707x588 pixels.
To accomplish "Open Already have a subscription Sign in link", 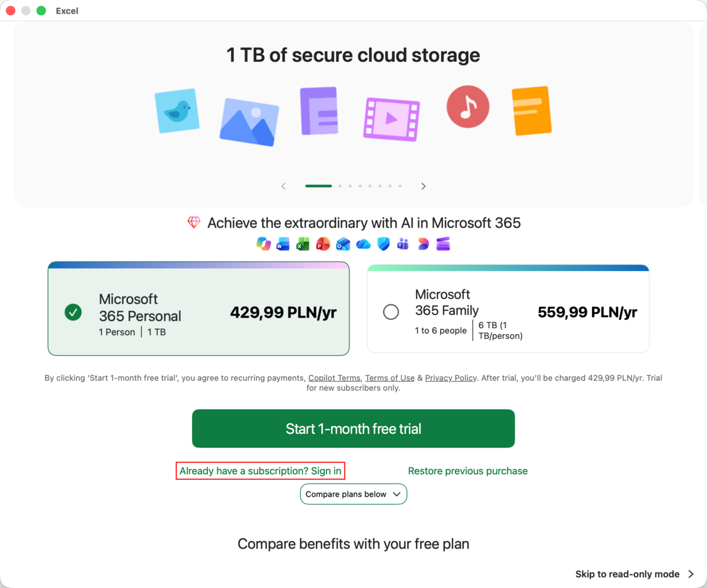I will click(260, 471).
